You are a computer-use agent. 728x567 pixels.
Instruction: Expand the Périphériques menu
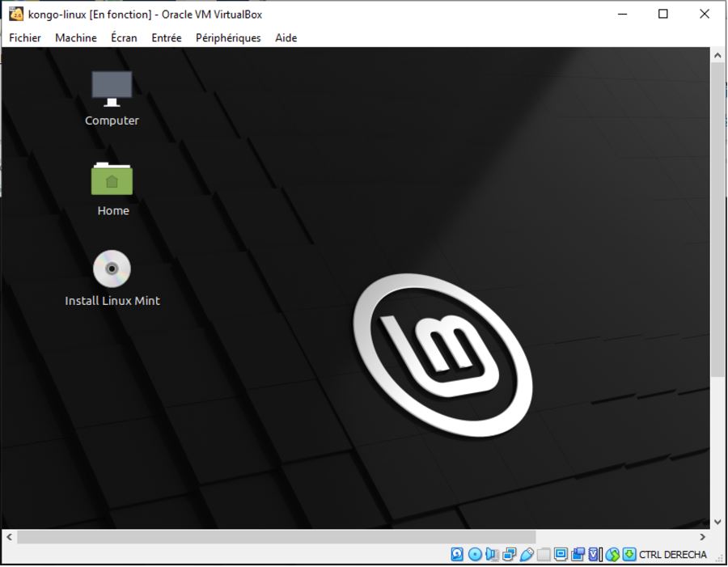(228, 38)
